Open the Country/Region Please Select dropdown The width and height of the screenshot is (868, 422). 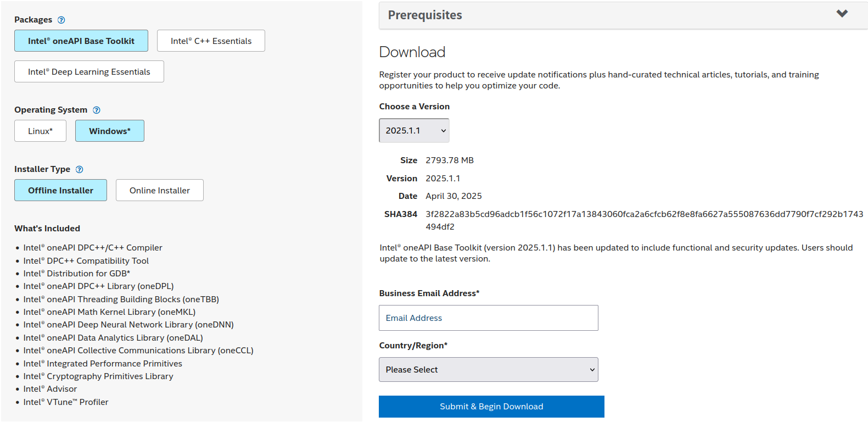click(x=489, y=370)
